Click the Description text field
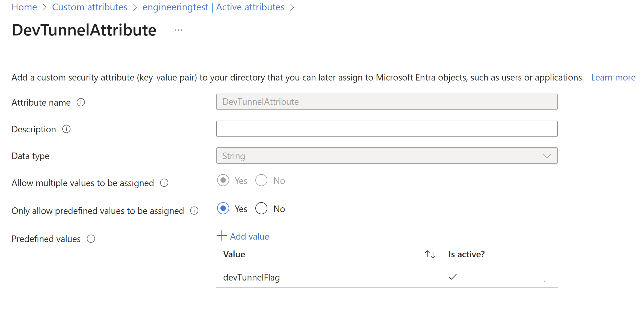The height and width of the screenshot is (331, 644). point(387,129)
